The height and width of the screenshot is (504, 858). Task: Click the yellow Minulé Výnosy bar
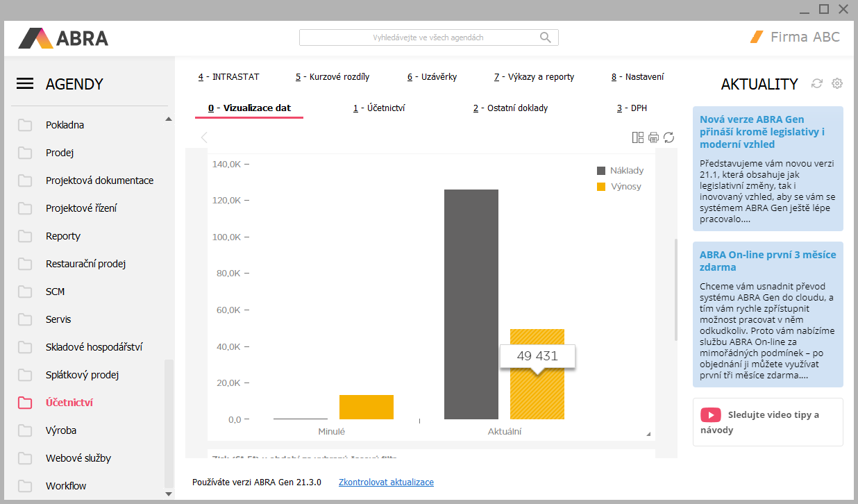coord(367,407)
